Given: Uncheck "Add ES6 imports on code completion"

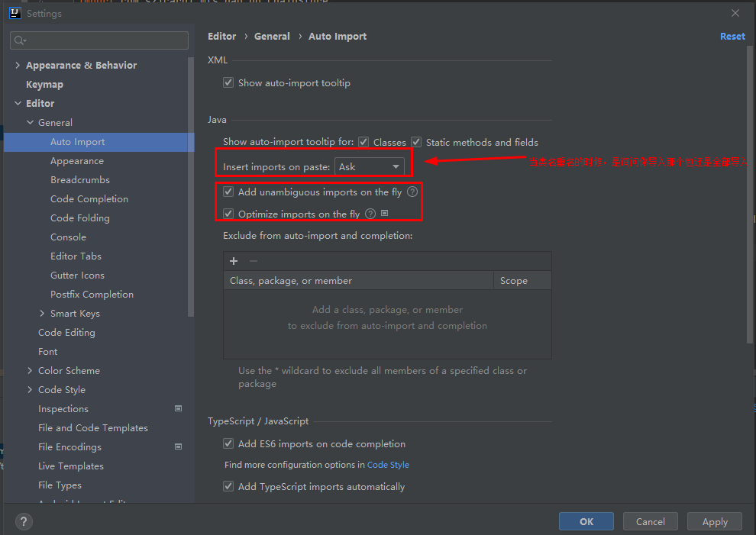Looking at the screenshot, I should coord(228,443).
